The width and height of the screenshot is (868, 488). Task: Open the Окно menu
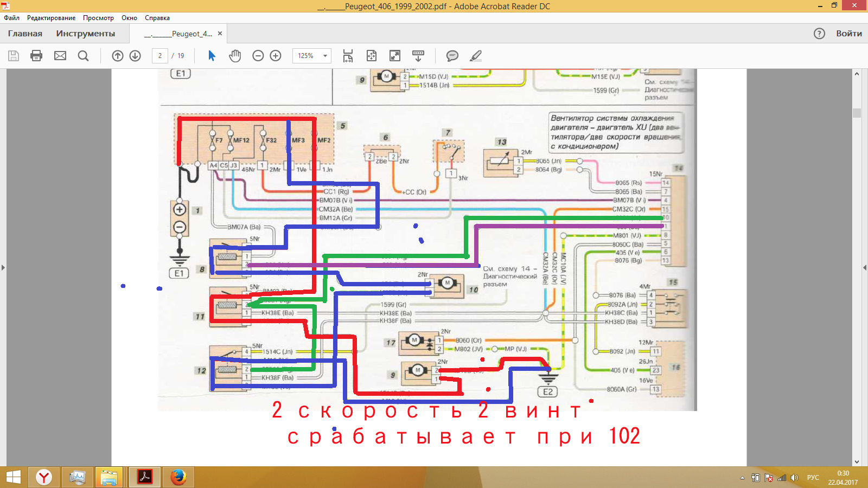click(x=129, y=18)
